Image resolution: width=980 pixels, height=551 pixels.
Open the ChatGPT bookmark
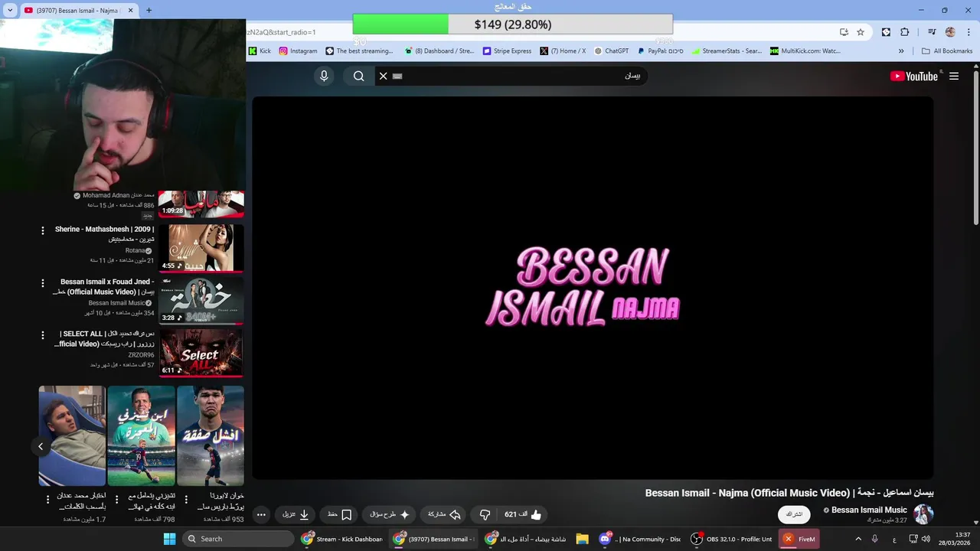(611, 51)
